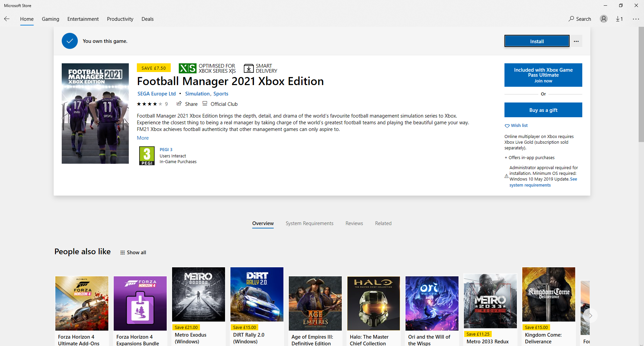The height and width of the screenshot is (346, 644).
Task: Click the Save £15.00 tag on DiRT Rally
Action: pyautogui.click(x=245, y=327)
